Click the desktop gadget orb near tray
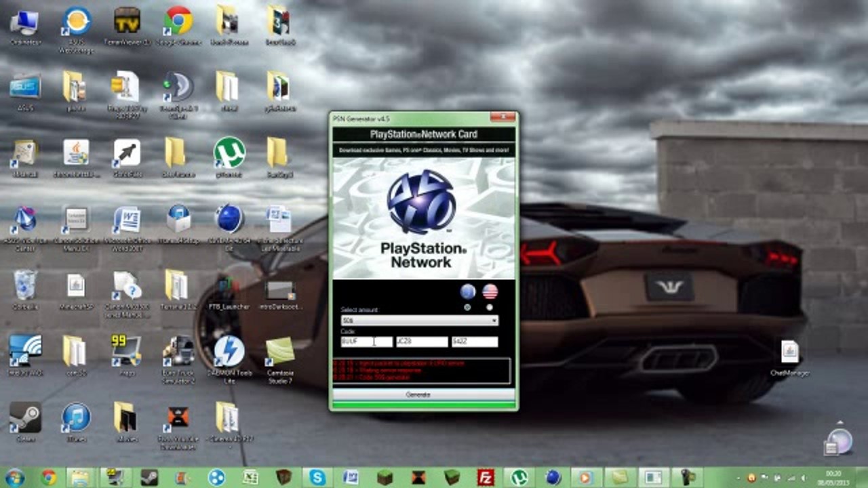The height and width of the screenshot is (488, 868). [839, 441]
